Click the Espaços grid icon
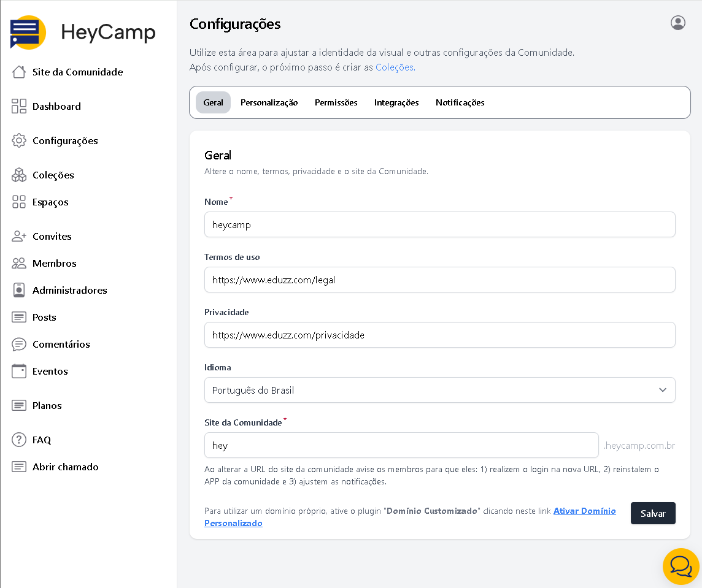Image resolution: width=702 pixels, height=588 pixels. 19,202
